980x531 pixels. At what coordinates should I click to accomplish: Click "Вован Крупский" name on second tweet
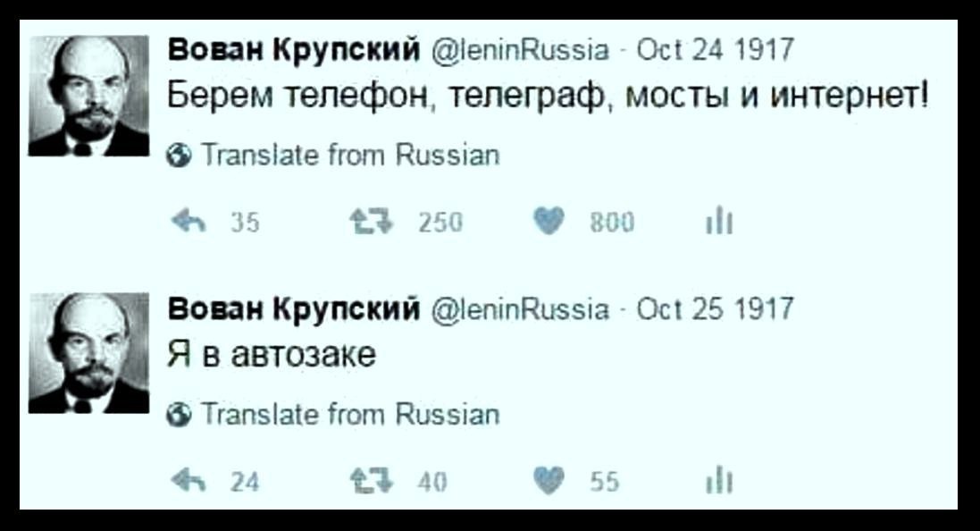(294, 310)
